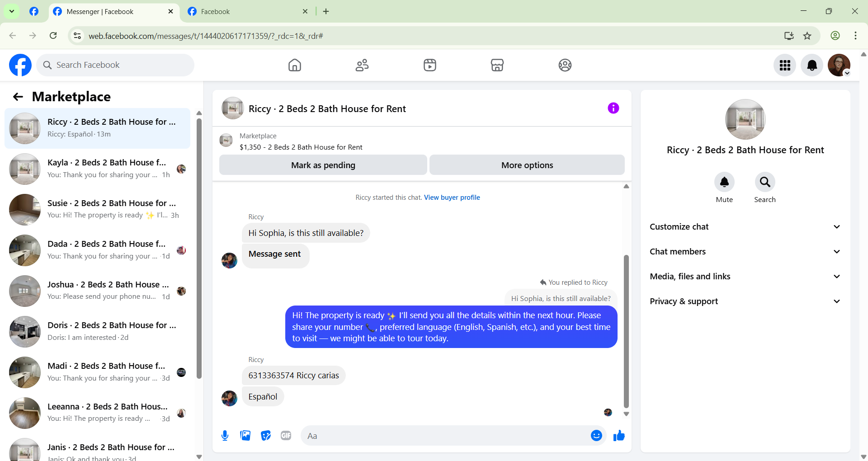Expand Chat members section

[x=745, y=252]
